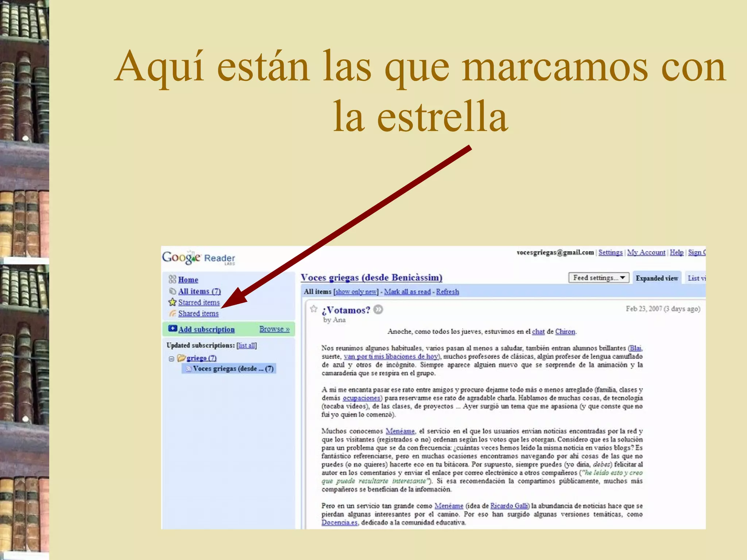Screen dimensions: 747x560
Task: Open Browse » link
Action: pos(274,329)
